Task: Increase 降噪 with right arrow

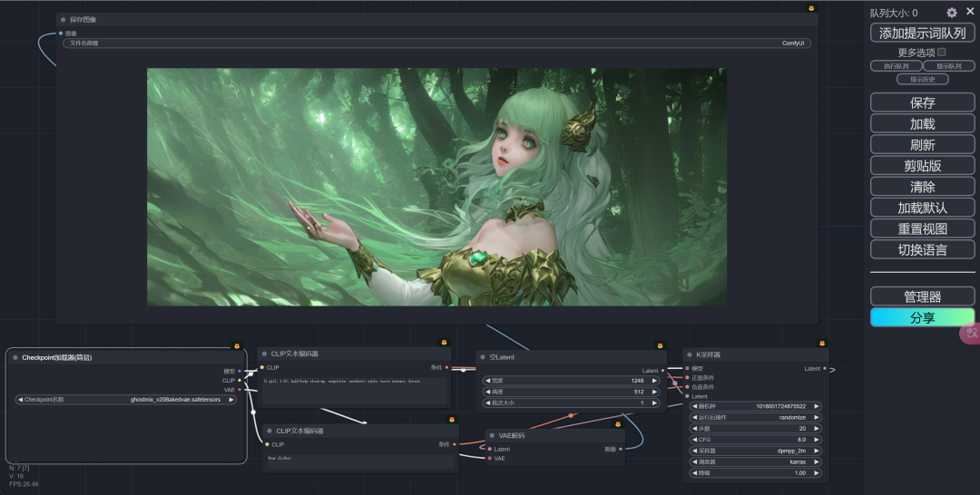Action: 816,473
